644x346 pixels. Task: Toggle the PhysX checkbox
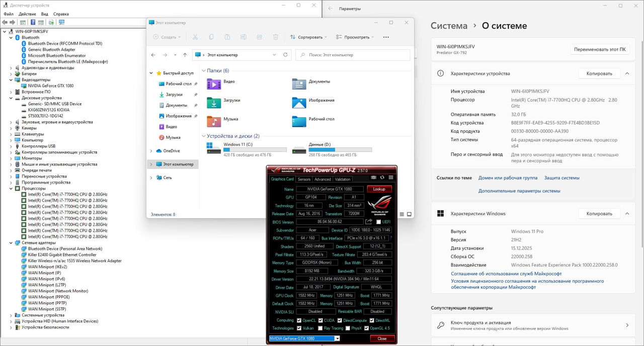point(347,328)
